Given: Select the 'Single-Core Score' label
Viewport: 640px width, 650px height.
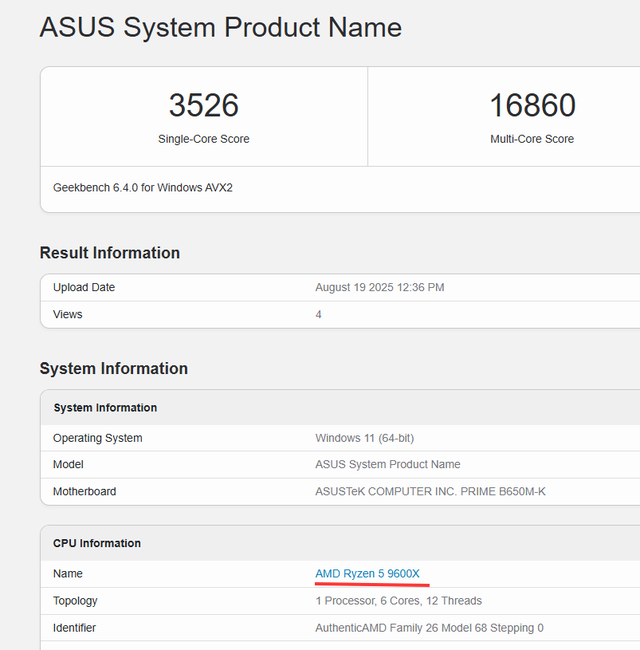Looking at the screenshot, I should pos(204,139).
